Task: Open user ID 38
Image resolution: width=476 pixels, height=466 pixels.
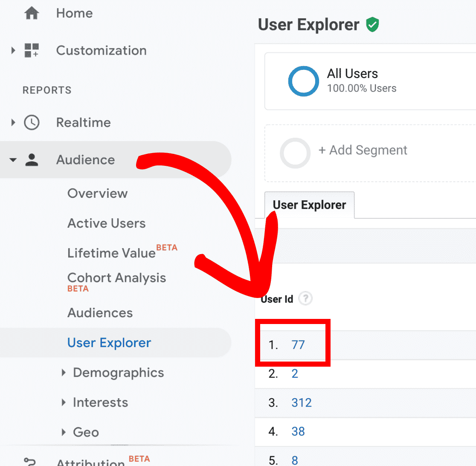Action: 298,431
